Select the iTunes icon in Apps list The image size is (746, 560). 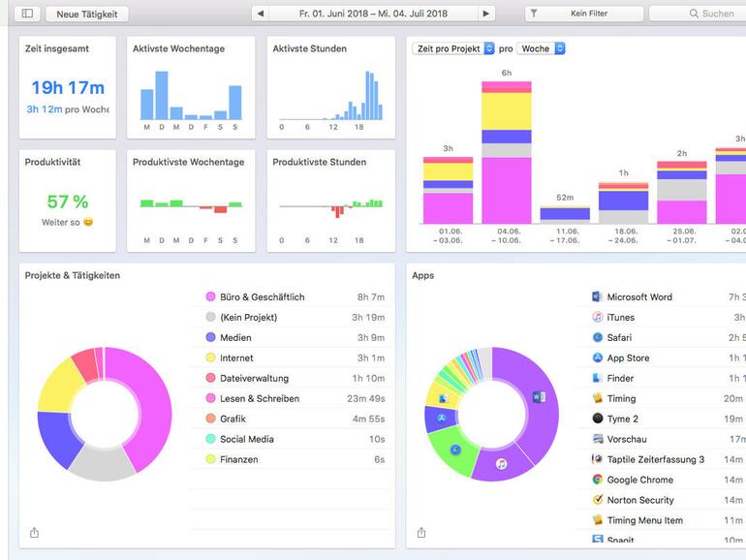click(x=598, y=317)
